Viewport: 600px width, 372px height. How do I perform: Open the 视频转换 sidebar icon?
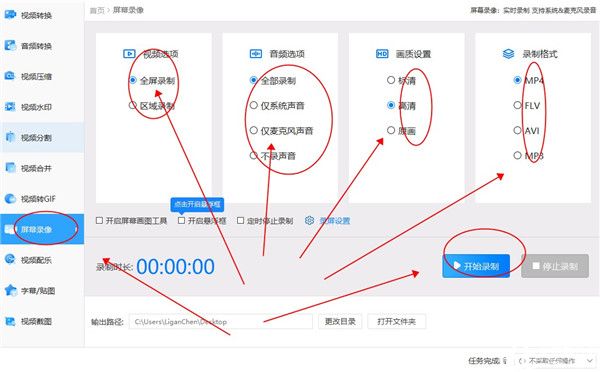click(10, 15)
